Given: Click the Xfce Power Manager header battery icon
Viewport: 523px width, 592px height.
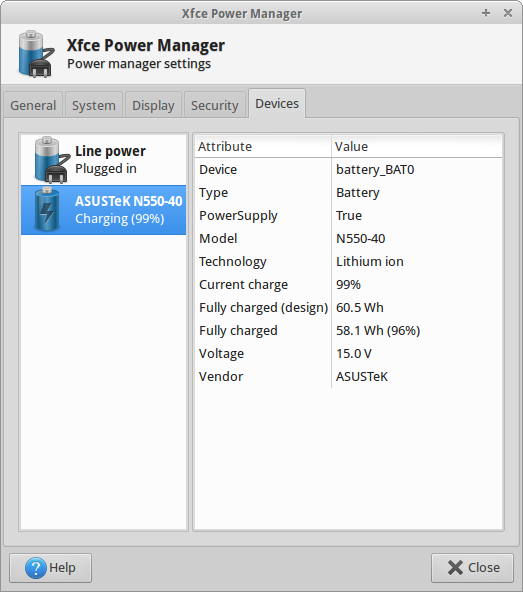Looking at the screenshot, I should point(36,54).
